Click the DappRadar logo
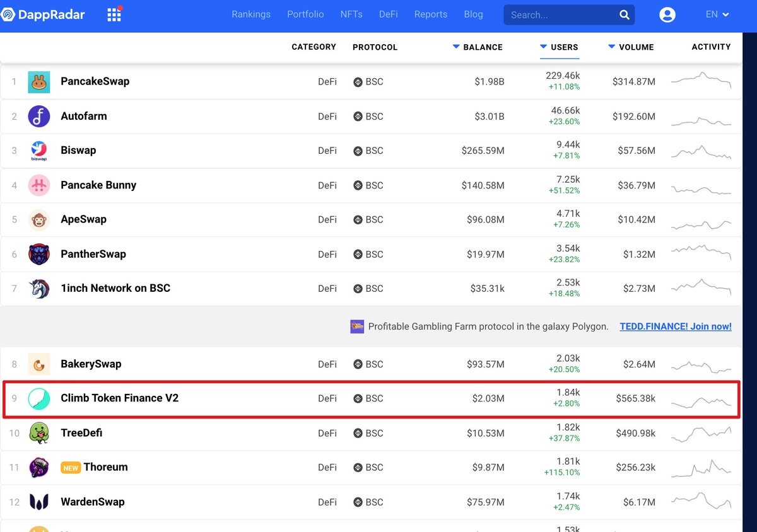 [42, 14]
